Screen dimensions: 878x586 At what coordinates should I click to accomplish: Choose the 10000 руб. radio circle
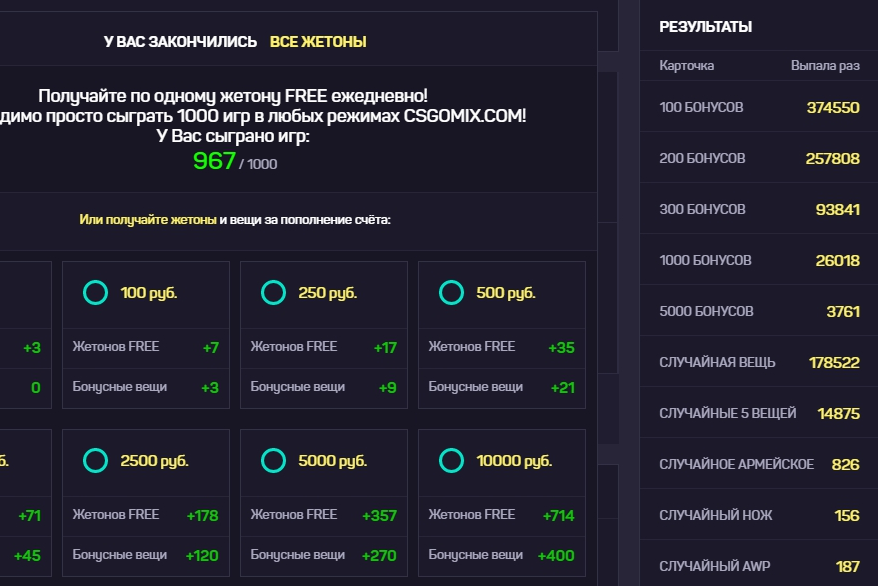tap(451, 461)
